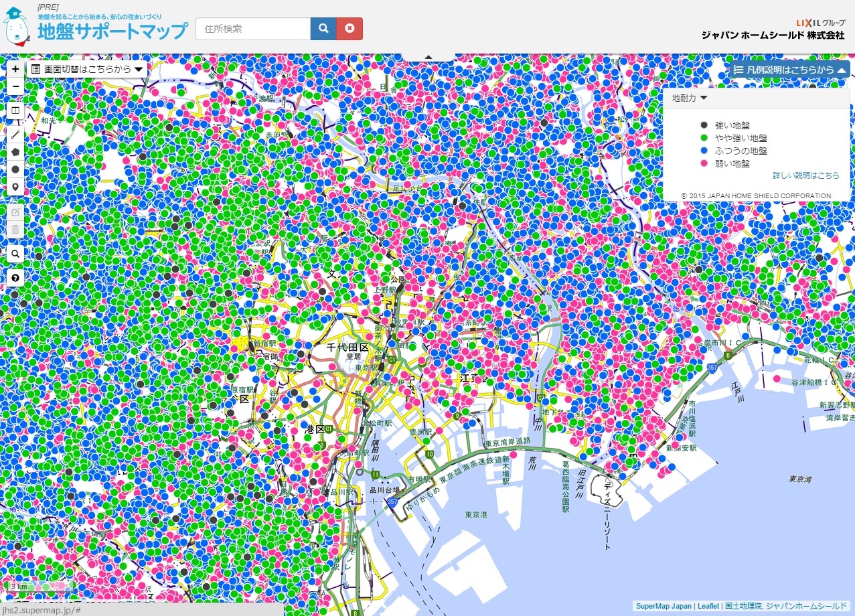Open the SuperMap Japan attribution link
This screenshot has width=855, height=616.
[664, 606]
